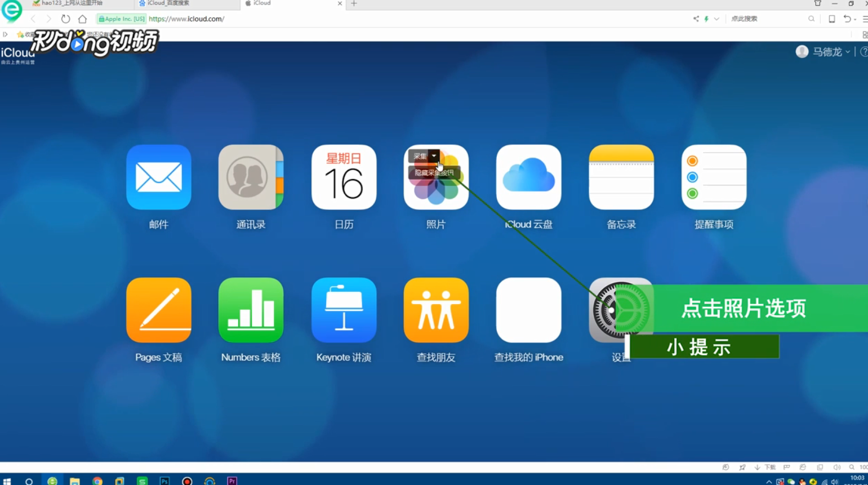Open the 邮件 Mail app icon
Image resolution: width=868 pixels, height=485 pixels.
158,176
